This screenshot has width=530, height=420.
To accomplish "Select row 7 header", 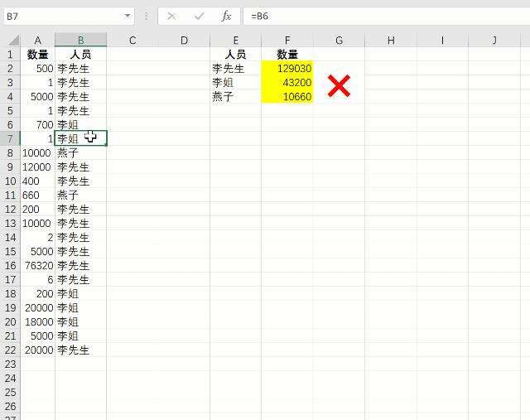I will [10, 138].
